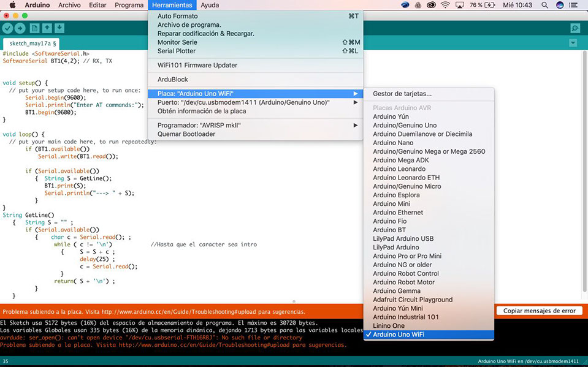Select Arduino Ethernet board

coord(429,212)
